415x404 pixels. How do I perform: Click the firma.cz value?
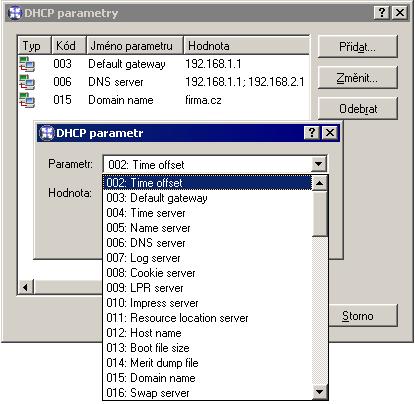tap(203, 100)
